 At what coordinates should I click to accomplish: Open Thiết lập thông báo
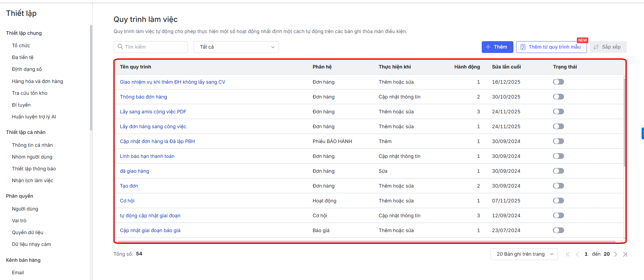point(34,169)
